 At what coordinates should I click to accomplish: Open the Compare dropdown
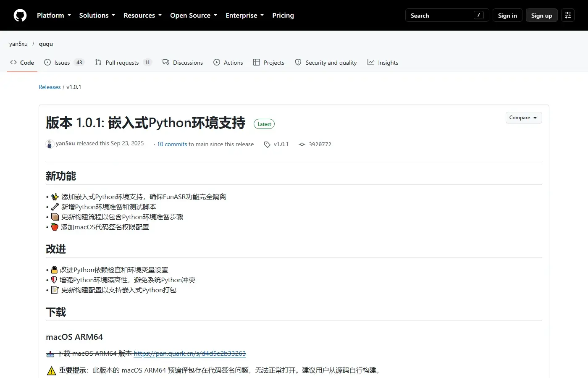pos(524,118)
